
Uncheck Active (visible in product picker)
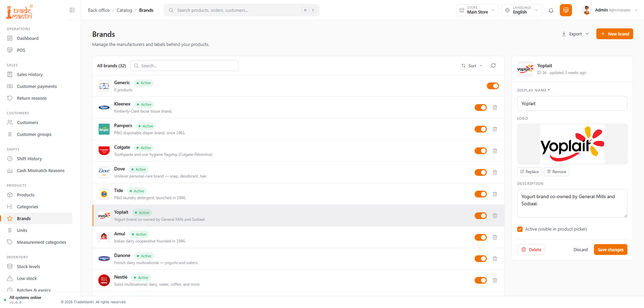coord(520,229)
